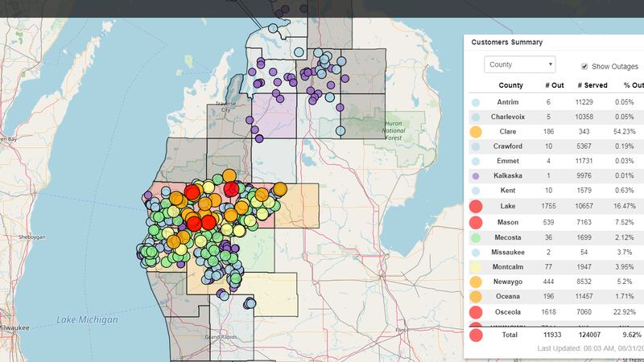The height and width of the screenshot is (362, 644).
Task: Select the Lake county name
Action: pos(508,207)
